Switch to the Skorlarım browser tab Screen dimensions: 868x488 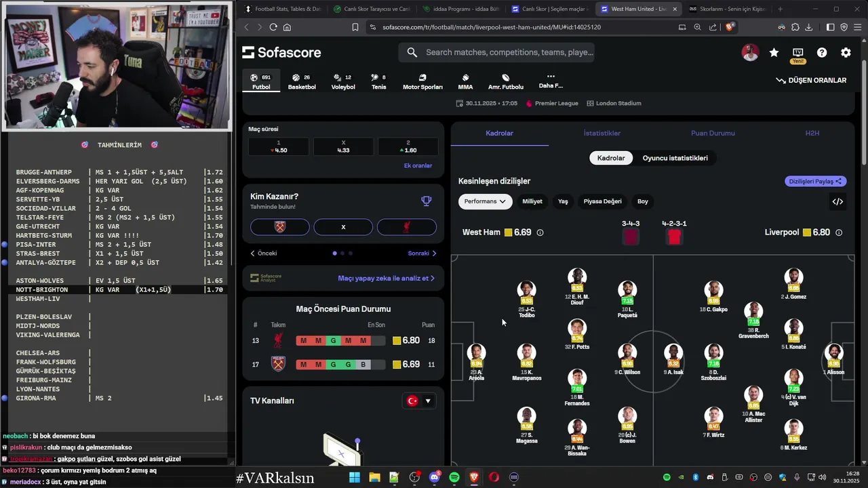click(726, 9)
